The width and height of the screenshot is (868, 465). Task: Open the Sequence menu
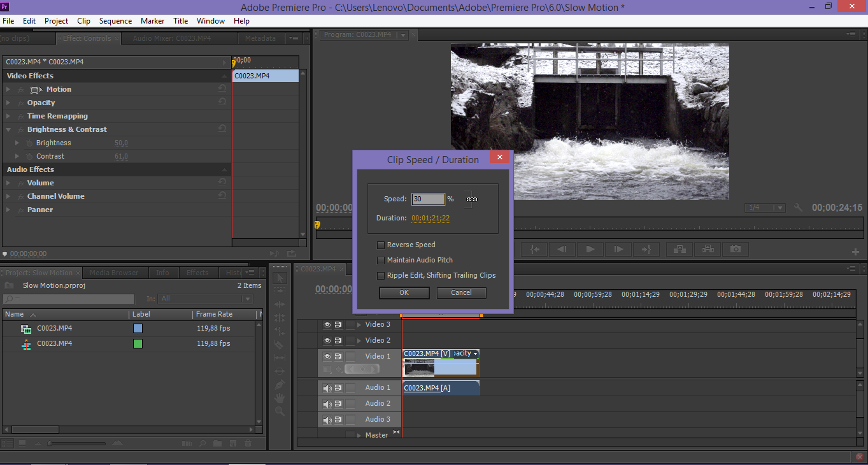[x=115, y=21]
